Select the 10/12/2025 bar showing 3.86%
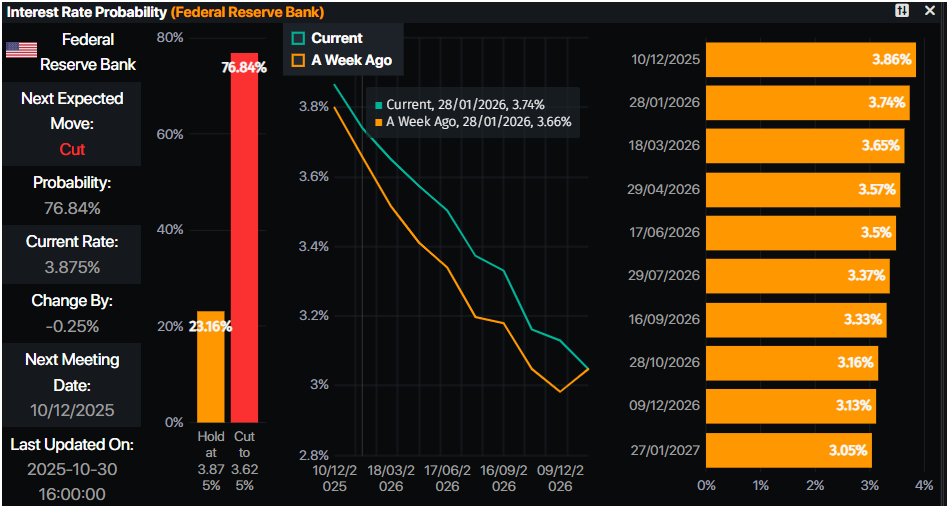This screenshot has height=508, width=949. 810,59
